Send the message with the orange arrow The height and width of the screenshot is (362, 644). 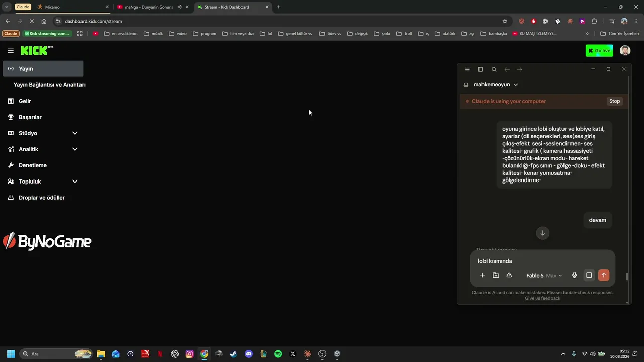click(604, 275)
